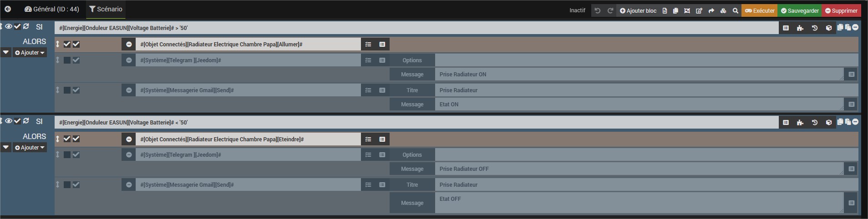The width and height of the screenshot is (868, 219).
Task: Click the history clock icon in the second SI row
Action: (815, 122)
